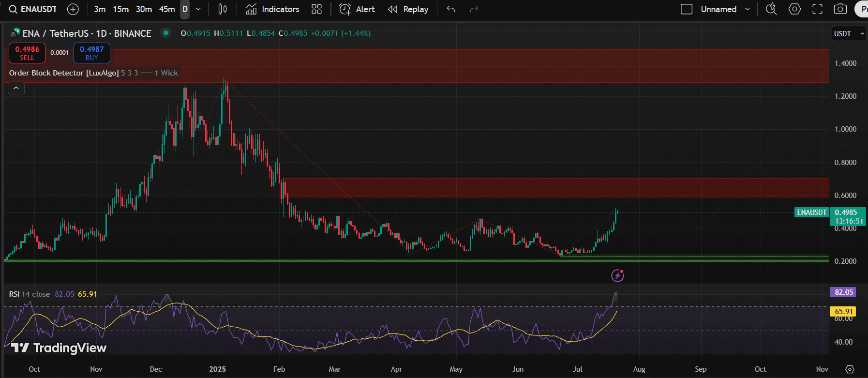Screen dimensions: 868x378
Task: Toggle the green market status dot
Action: [x=166, y=33]
